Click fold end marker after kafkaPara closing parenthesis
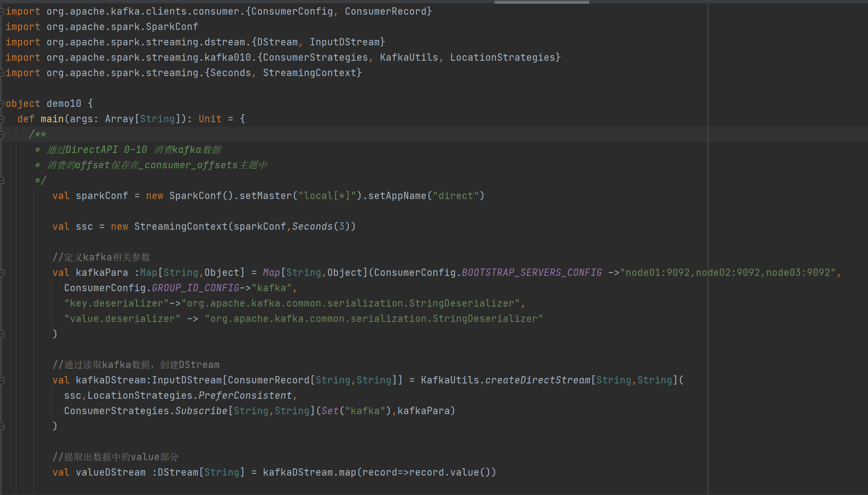 coord(2,334)
